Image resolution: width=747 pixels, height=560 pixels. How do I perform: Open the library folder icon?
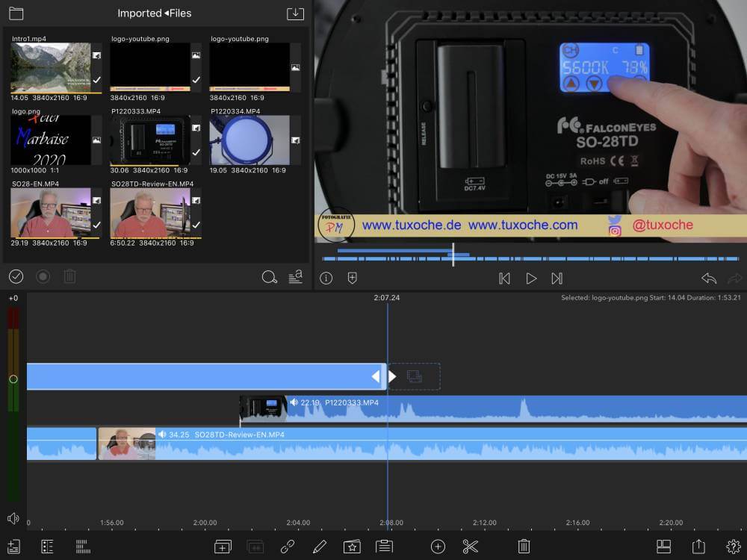16,13
